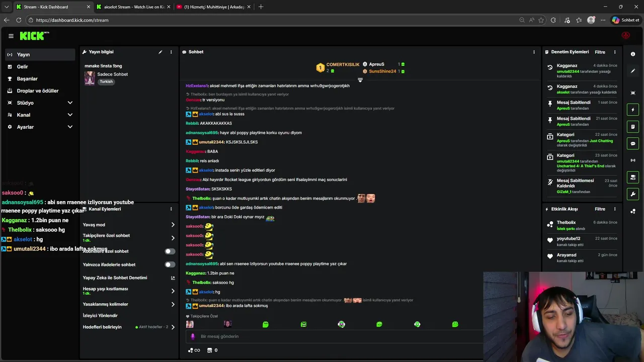Open the browser profile avatar
The image size is (644, 362).
click(591, 20)
